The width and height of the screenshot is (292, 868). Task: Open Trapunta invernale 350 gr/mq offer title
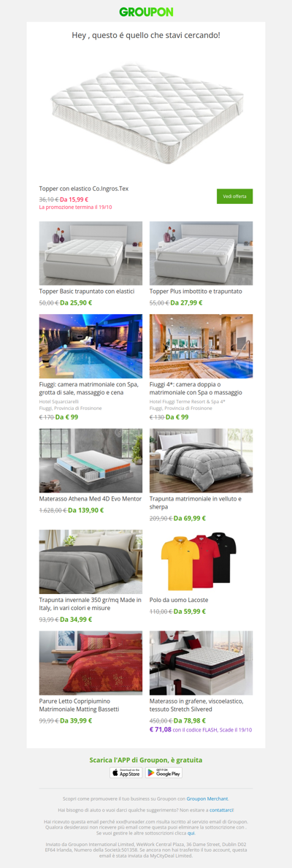pyautogui.click(x=91, y=604)
